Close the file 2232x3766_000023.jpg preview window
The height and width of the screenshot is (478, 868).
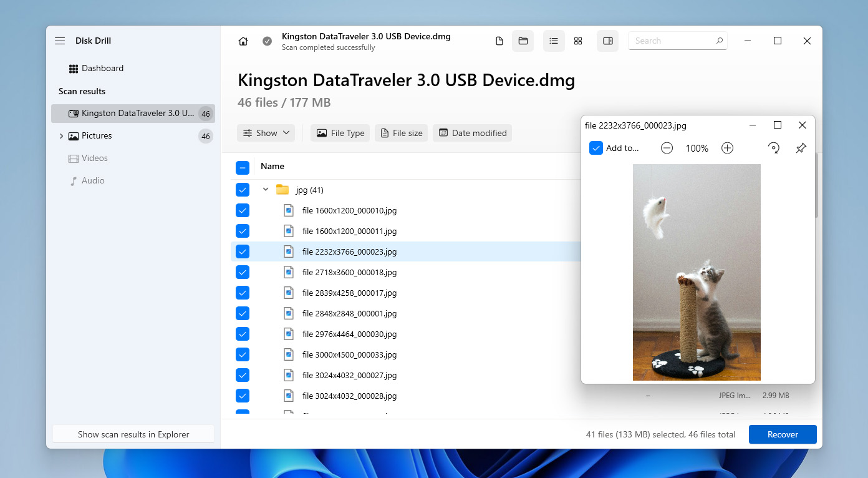click(803, 125)
